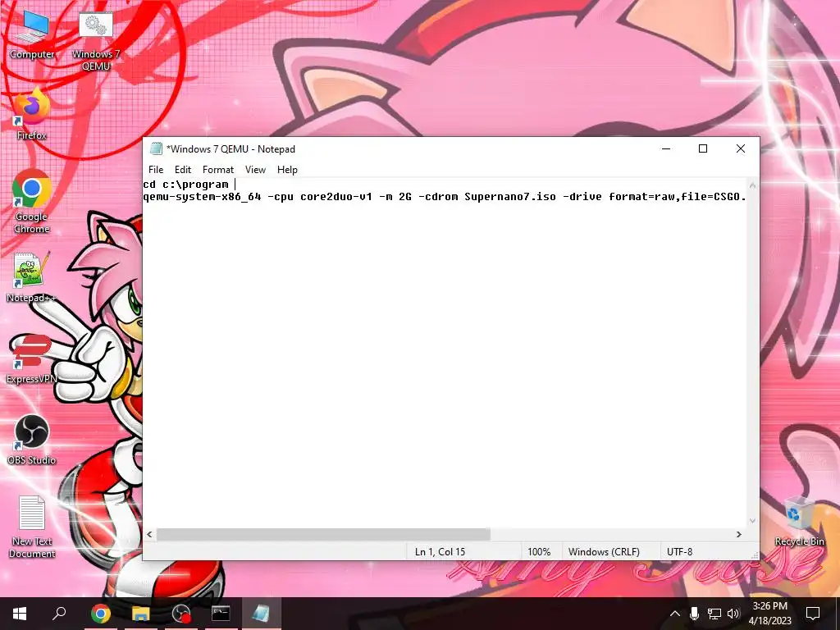This screenshot has height=630, width=840.
Task: Click the '-cdrom' option in the command
Action: 438,197
